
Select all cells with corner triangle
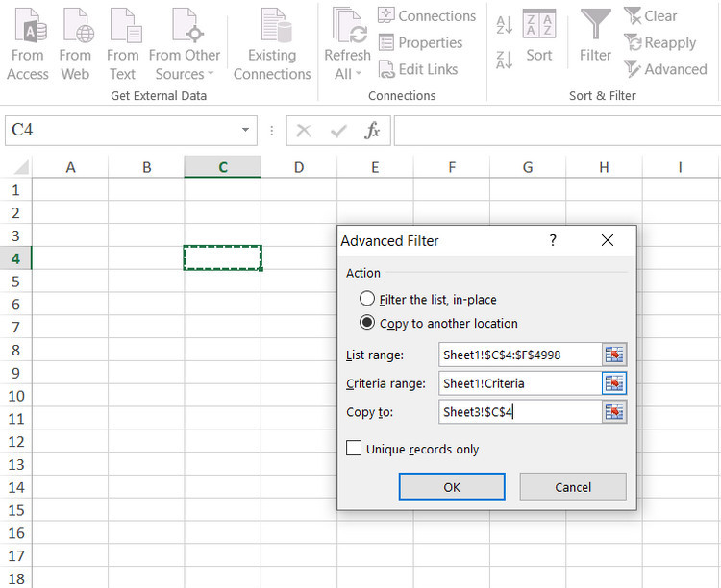20,167
